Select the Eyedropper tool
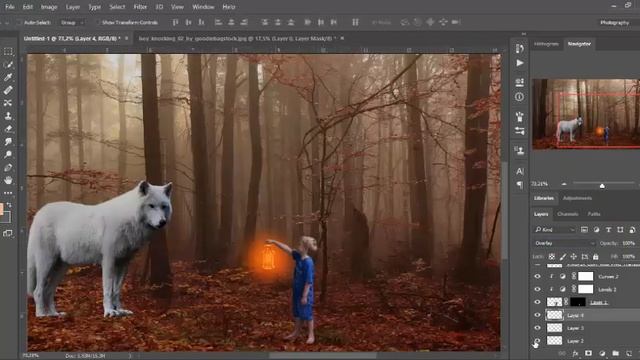This screenshot has height=360, width=640. (8, 77)
